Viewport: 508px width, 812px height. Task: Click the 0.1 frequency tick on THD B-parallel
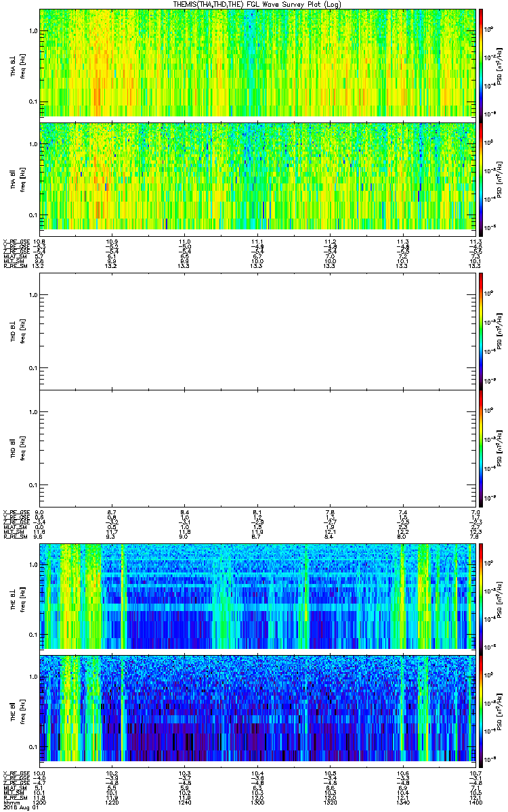[33, 485]
